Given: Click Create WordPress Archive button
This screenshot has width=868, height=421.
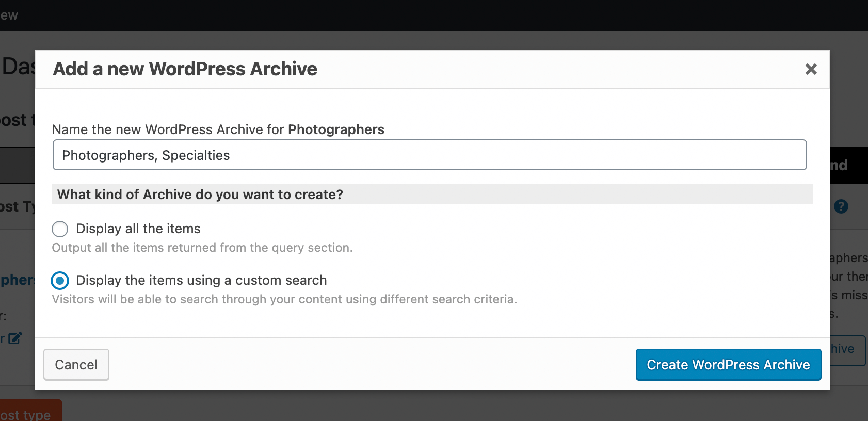Looking at the screenshot, I should pyautogui.click(x=728, y=365).
